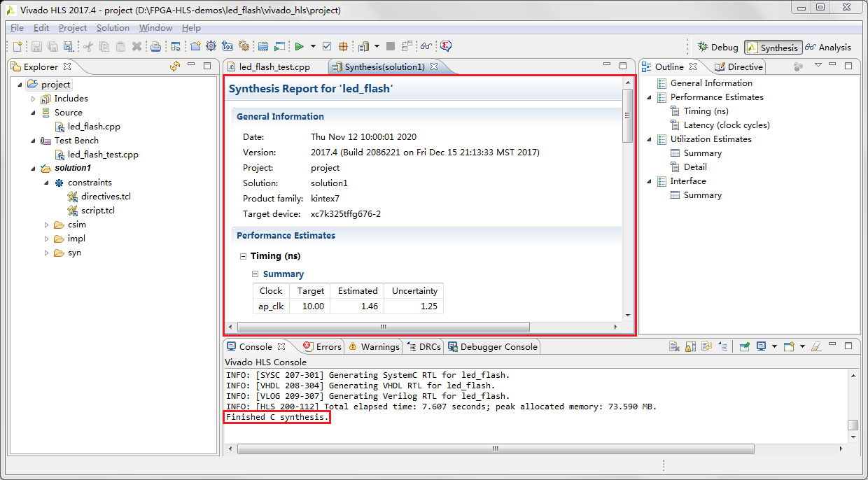Click the checkbox icon in main toolbar

click(x=327, y=47)
